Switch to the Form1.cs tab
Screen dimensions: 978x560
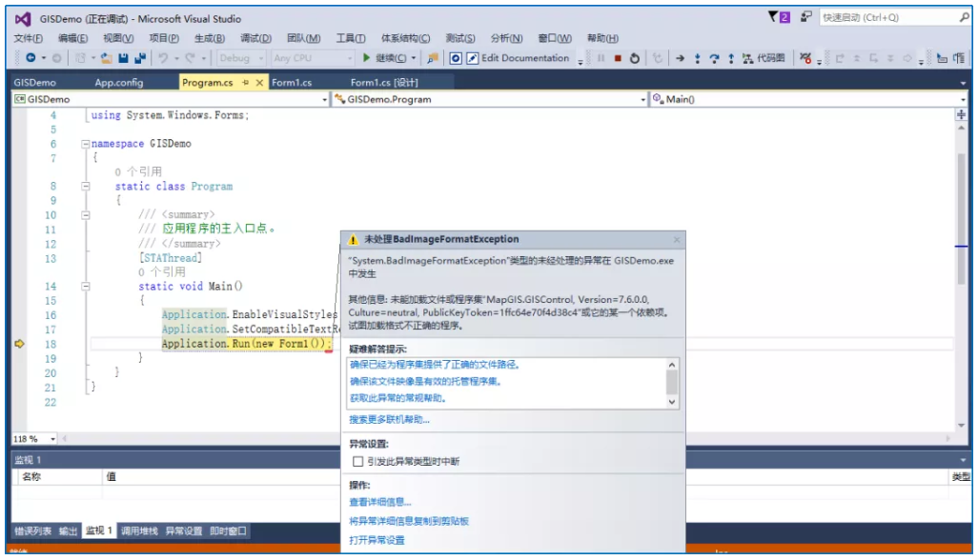292,82
